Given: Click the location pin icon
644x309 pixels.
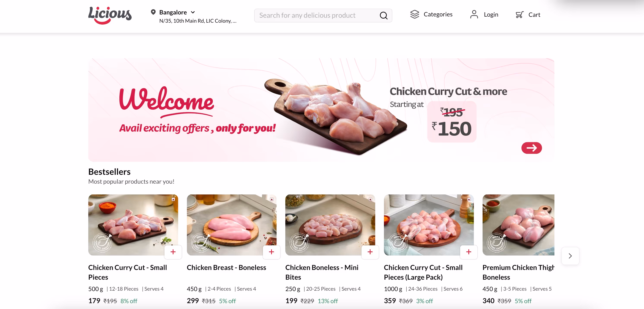Looking at the screenshot, I should [x=153, y=12].
